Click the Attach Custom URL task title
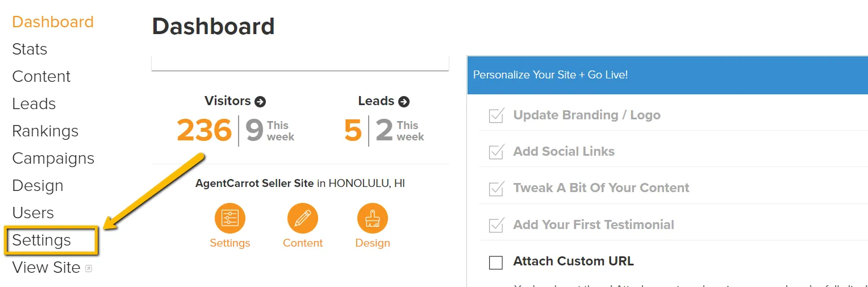Viewport: 868px width, 287px height. pyautogui.click(x=573, y=261)
